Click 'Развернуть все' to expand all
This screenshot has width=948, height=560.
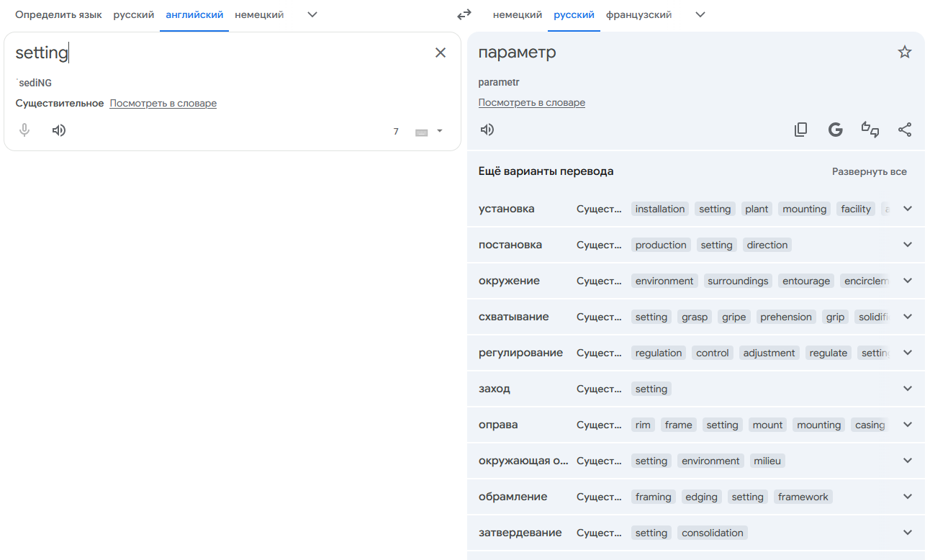[x=870, y=172]
